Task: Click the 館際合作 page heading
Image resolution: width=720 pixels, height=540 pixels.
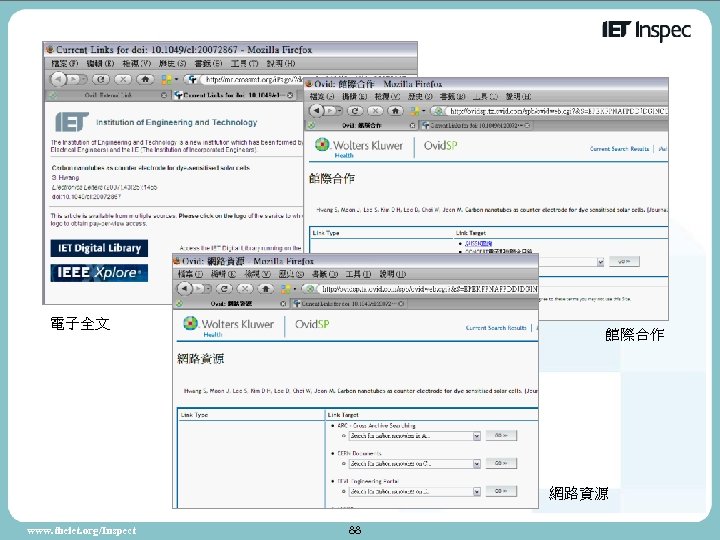Action: point(332,178)
